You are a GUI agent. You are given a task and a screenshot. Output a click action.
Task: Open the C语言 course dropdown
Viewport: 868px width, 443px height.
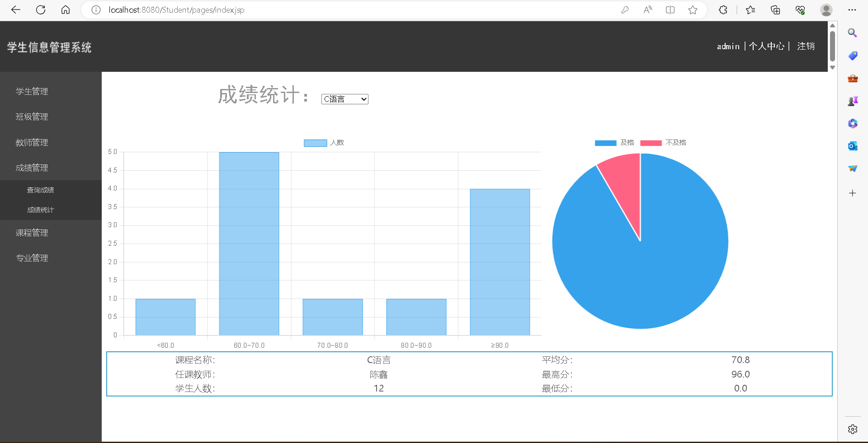[344, 99]
